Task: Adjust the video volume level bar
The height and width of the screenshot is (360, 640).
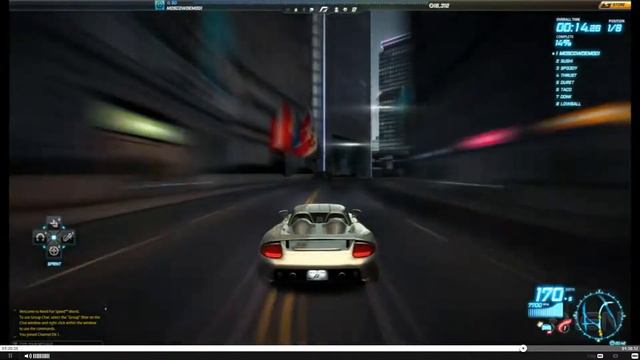Action: (x=41, y=356)
